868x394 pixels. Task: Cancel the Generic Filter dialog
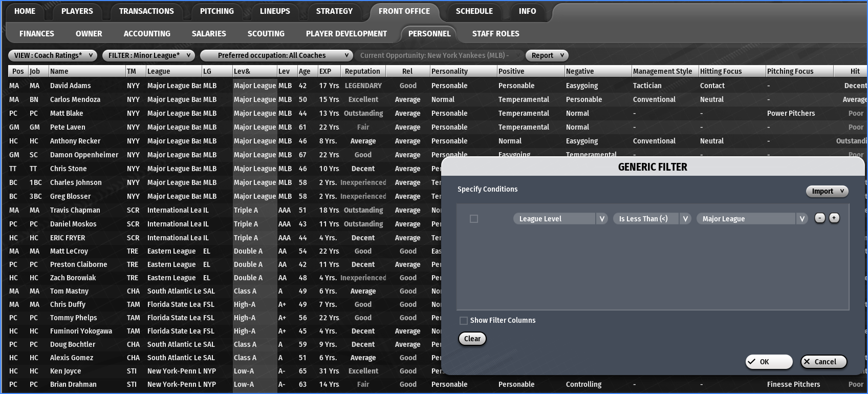coord(824,362)
